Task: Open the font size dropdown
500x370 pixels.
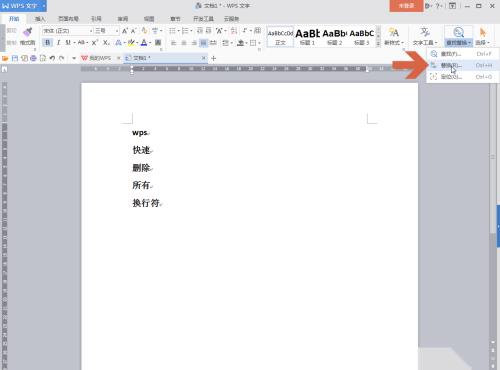Action: [x=117, y=31]
